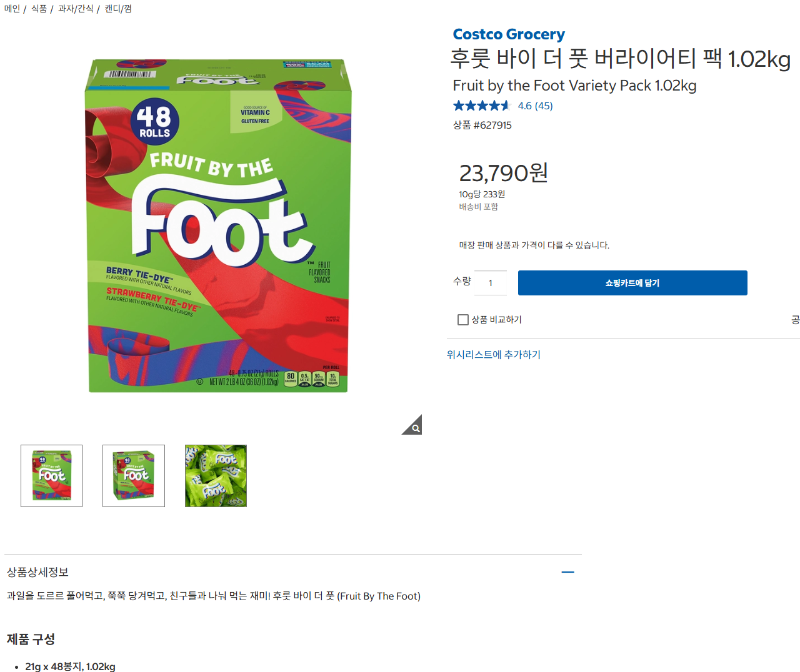Tick the 상품 비교하기 checkbox

tap(463, 320)
